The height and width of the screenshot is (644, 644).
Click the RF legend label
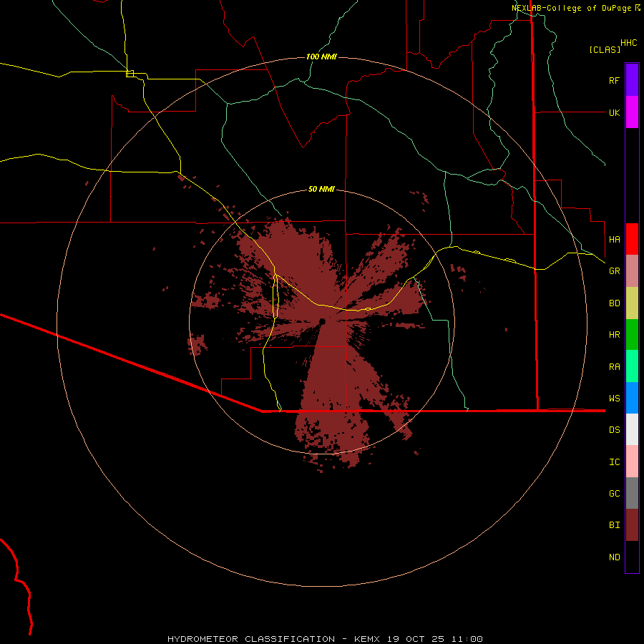pyautogui.click(x=614, y=80)
